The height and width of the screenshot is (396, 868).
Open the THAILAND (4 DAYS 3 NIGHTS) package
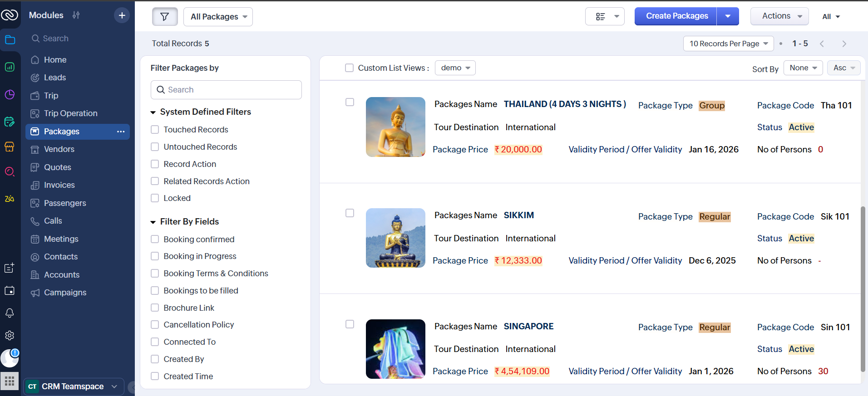pos(564,104)
